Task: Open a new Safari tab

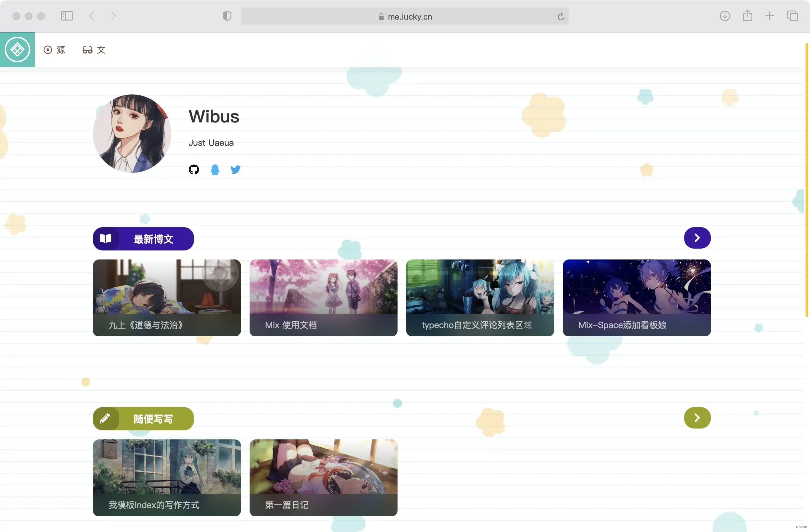Action: [770, 16]
